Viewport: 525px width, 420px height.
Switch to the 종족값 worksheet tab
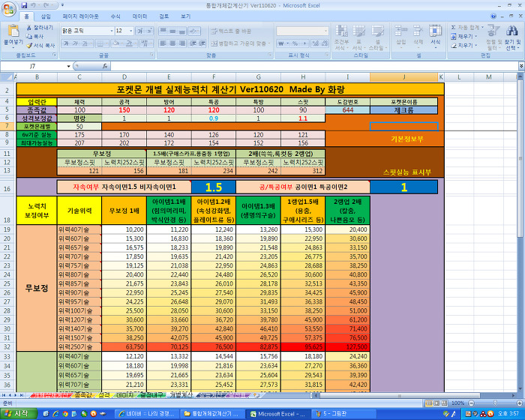coord(83,394)
